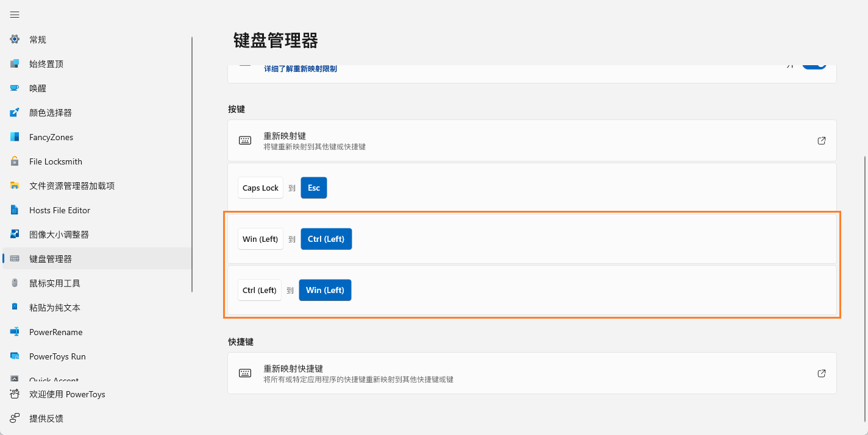The image size is (868, 435).
Task: Click the File Locksmith padlock icon
Action: pos(15,161)
